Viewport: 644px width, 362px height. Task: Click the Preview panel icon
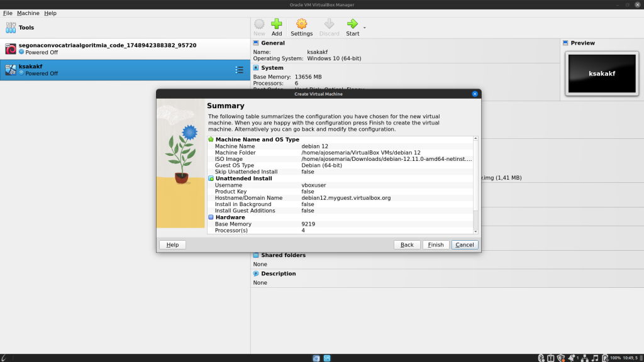click(565, 43)
